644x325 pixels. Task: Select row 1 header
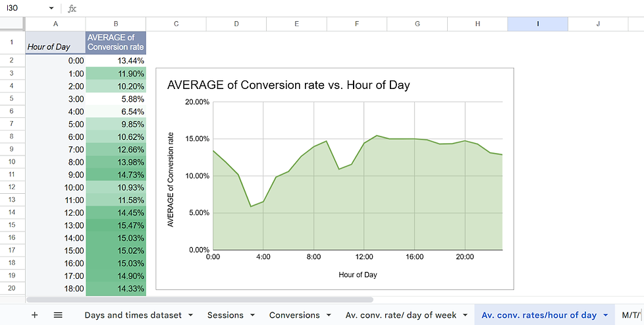tap(13, 42)
